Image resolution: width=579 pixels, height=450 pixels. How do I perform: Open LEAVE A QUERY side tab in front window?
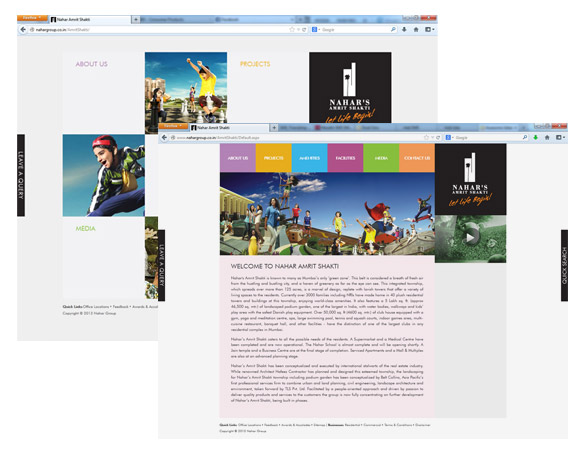click(161, 265)
